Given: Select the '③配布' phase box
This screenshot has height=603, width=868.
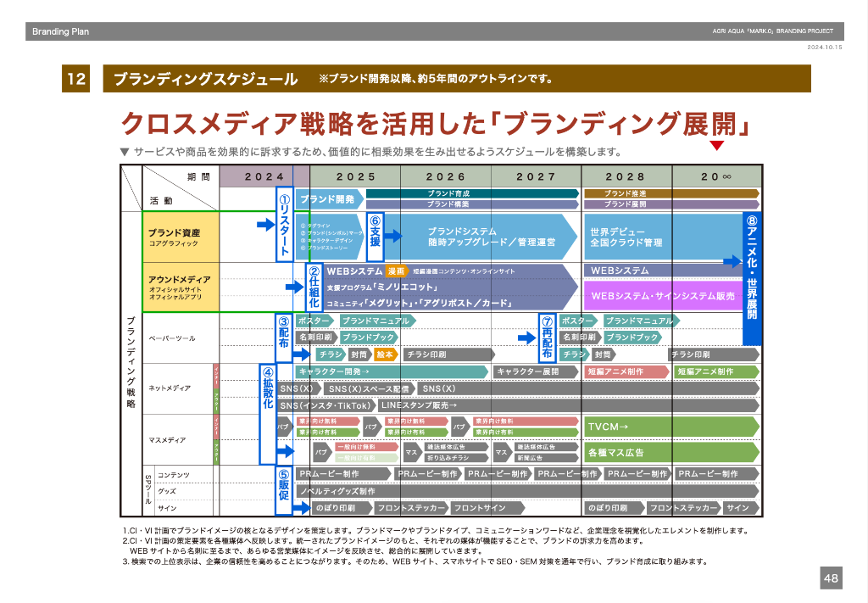Looking at the screenshot, I should (x=284, y=338).
